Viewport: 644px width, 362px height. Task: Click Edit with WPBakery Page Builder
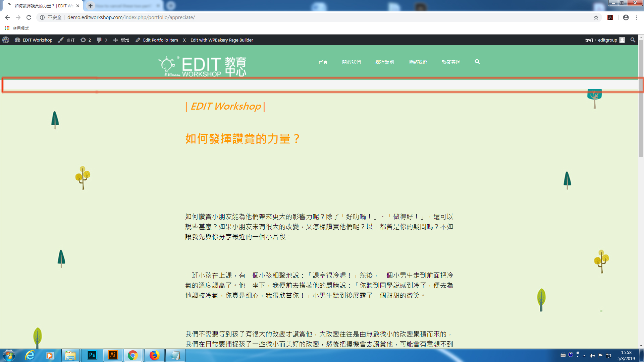tap(221, 40)
